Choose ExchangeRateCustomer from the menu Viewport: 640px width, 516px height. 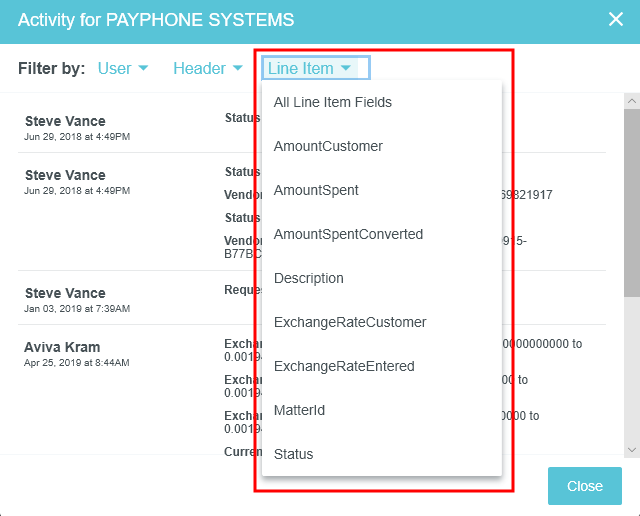pos(350,322)
